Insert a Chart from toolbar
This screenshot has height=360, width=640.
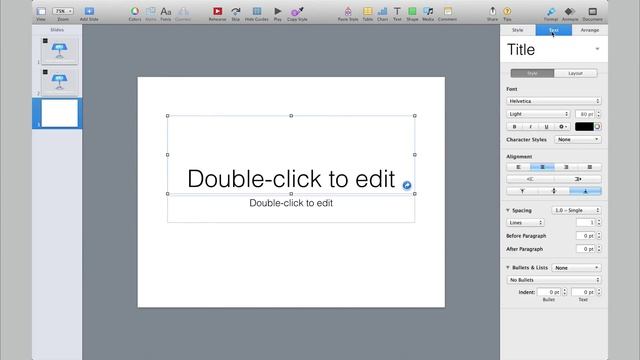click(x=382, y=11)
